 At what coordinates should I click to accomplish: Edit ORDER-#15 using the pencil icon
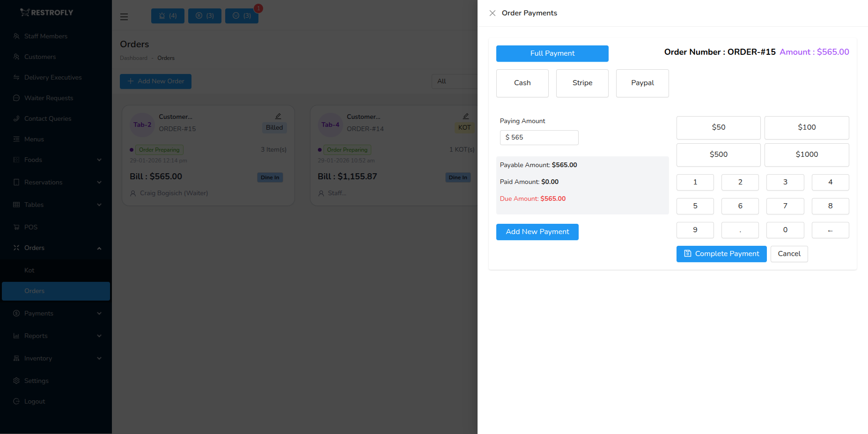click(278, 116)
